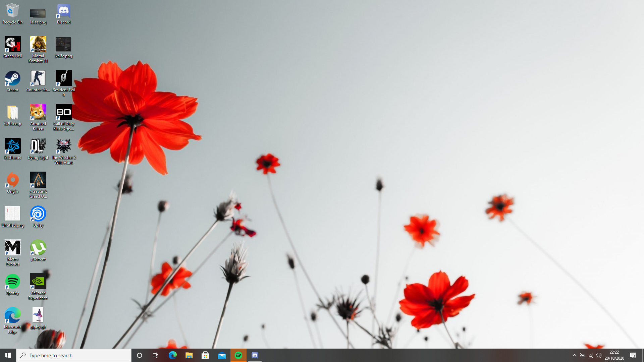Select the Metro Exodus shortcut
The height and width of the screenshot is (362, 644).
click(x=13, y=253)
